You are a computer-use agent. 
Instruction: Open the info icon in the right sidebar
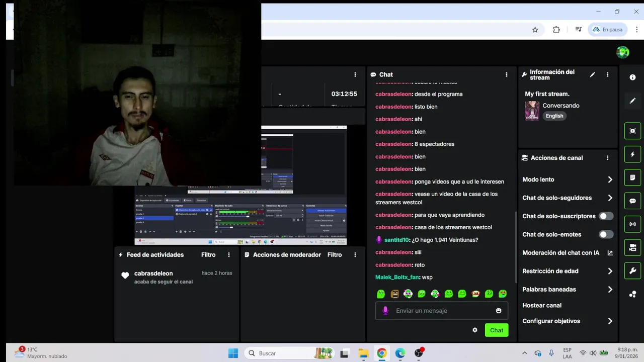point(632,77)
